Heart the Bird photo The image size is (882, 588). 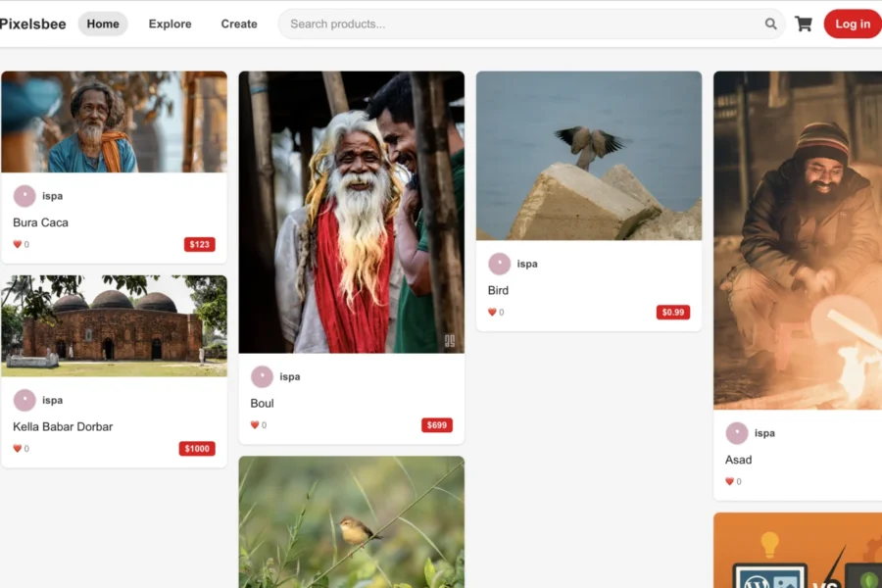(492, 312)
